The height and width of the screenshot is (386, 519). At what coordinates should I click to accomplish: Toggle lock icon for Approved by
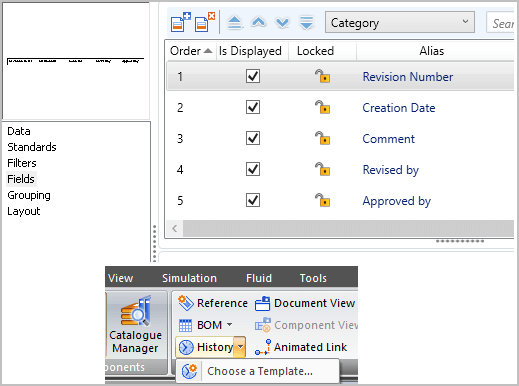tap(322, 200)
